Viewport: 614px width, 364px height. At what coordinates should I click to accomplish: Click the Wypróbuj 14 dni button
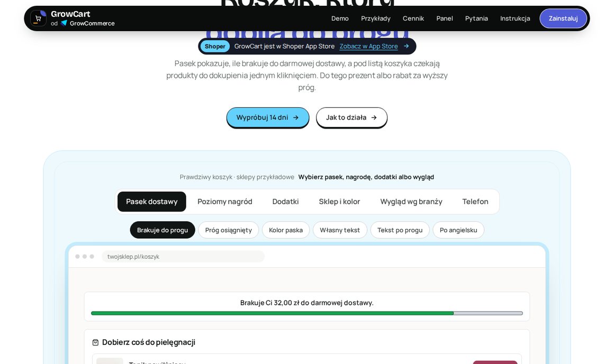[x=268, y=117]
